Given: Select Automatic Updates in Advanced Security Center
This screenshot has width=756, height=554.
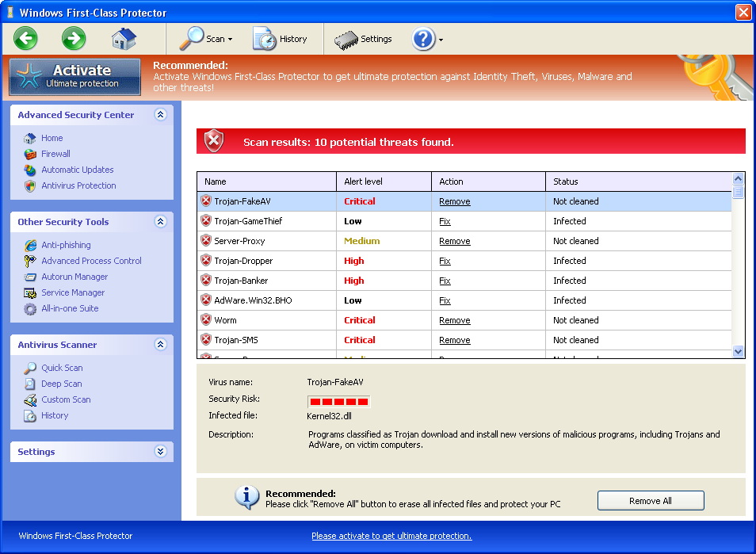Looking at the screenshot, I should 77,170.
